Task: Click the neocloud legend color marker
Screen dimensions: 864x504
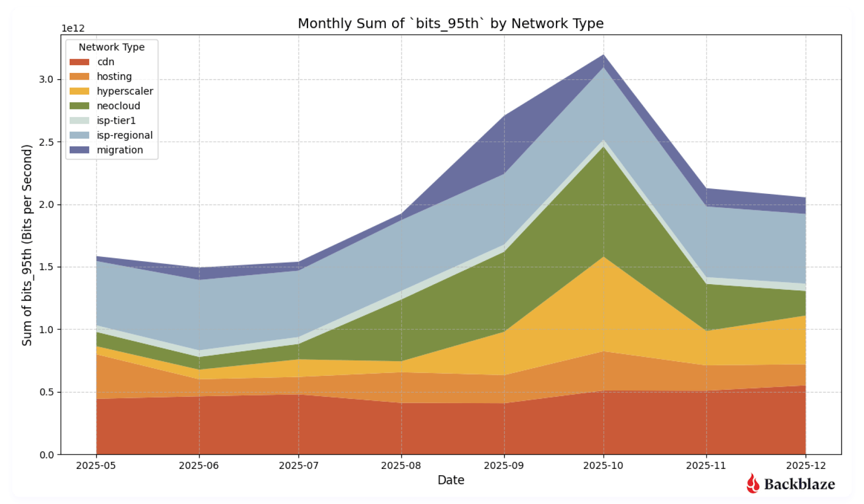Action: pos(79,106)
